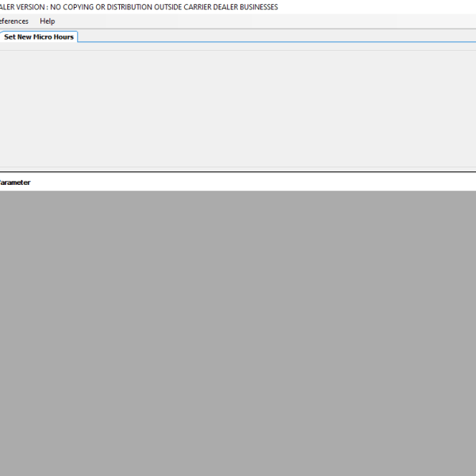Click the bottom separator line inside the tab panel
The image size is (476, 476).
[x=238, y=167]
